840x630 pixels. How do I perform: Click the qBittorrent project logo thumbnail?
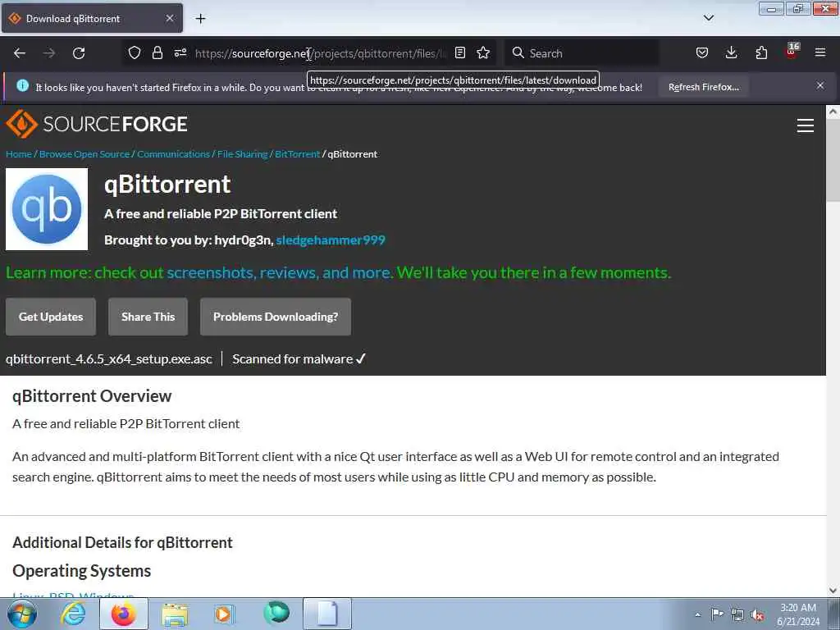[47, 209]
